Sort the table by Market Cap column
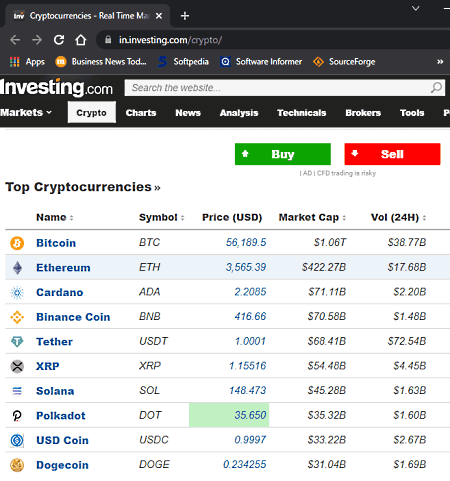450x481 pixels. [x=312, y=217]
